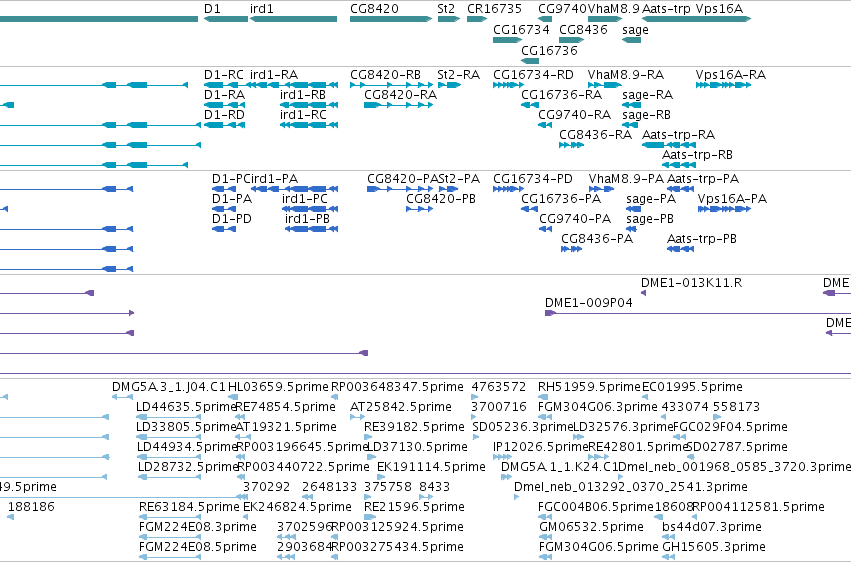Click the Aats-trp-RB transcript
Screen dimensions: 851x562
[678, 165]
